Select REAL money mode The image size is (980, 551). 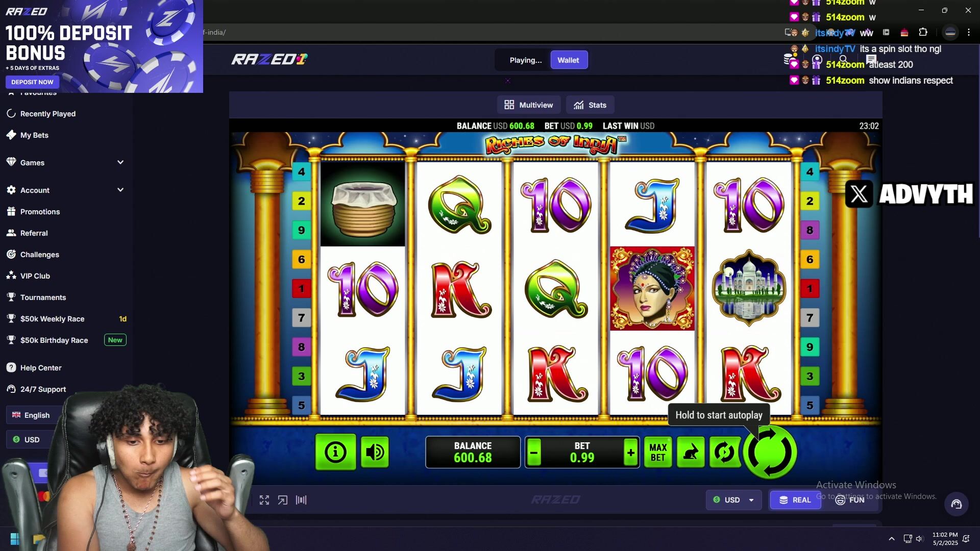795,500
